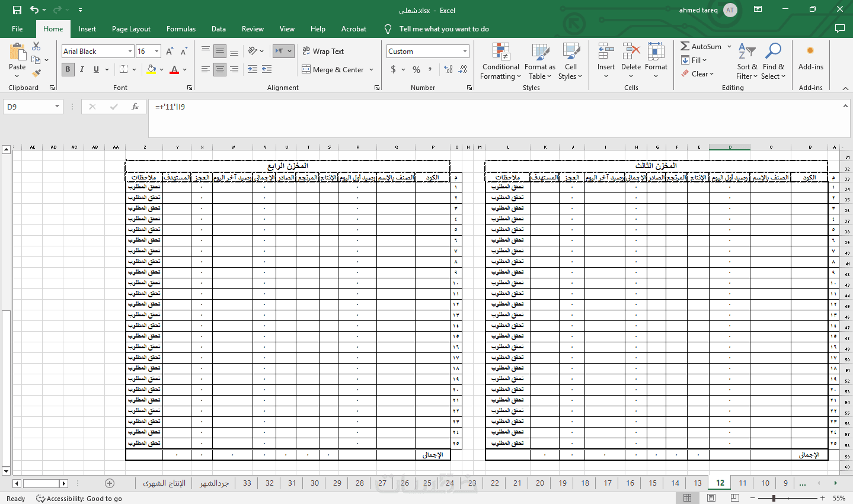Expand the formula bar
The image size is (853, 504).
coord(845,106)
